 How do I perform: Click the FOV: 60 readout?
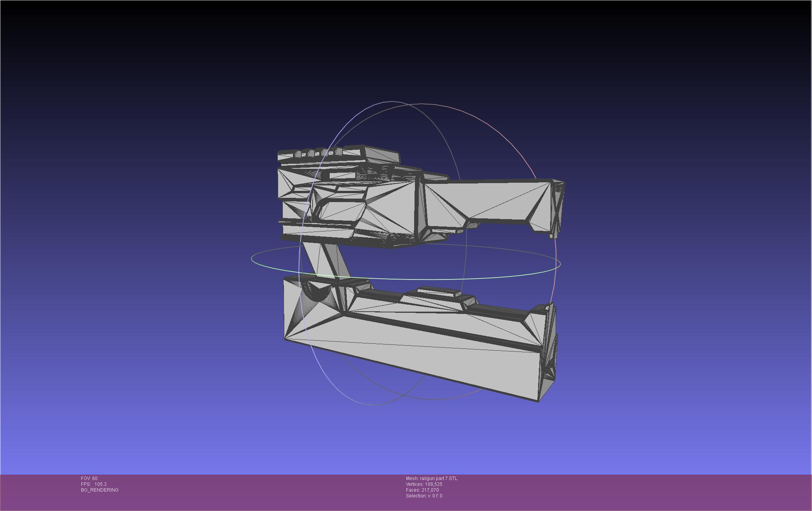click(x=89, y=478)
